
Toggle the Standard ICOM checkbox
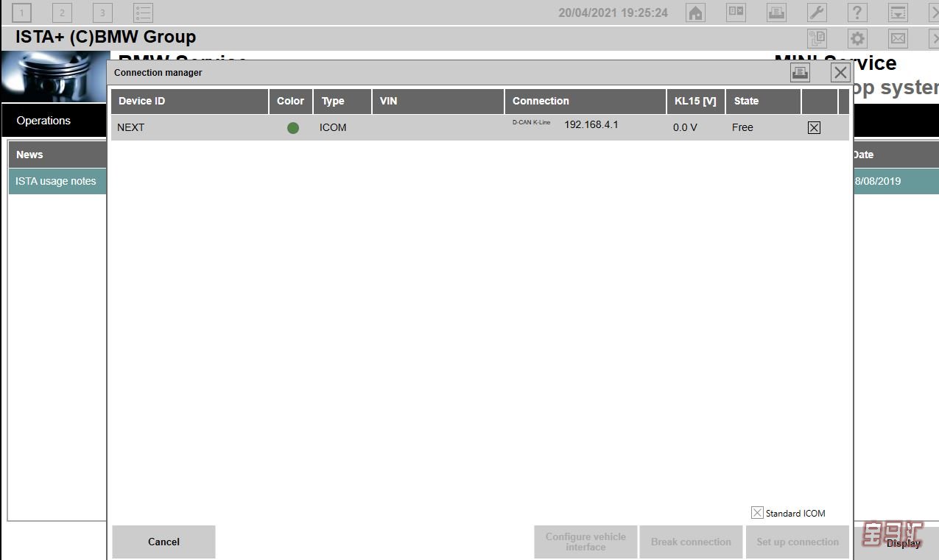pos(757,513)
